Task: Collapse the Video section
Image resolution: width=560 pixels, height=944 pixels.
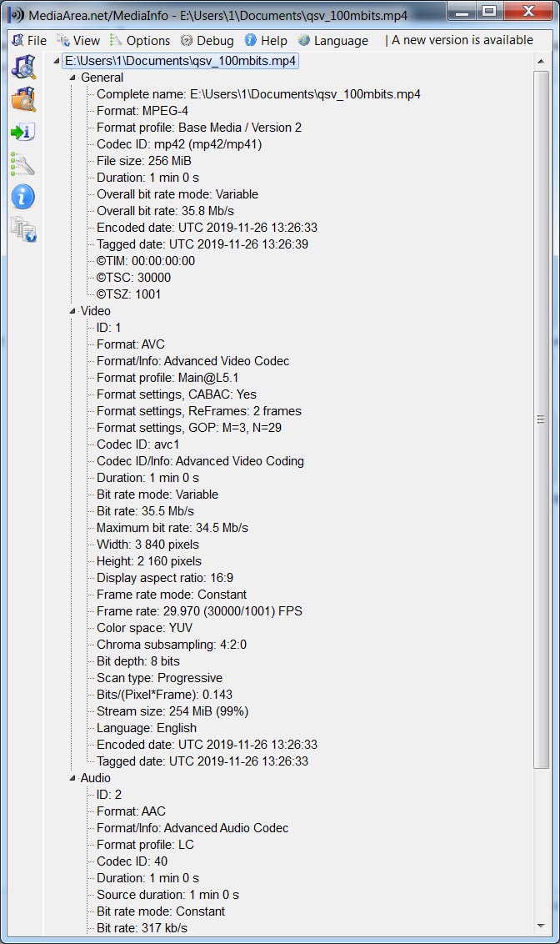Action: (72, 311)
